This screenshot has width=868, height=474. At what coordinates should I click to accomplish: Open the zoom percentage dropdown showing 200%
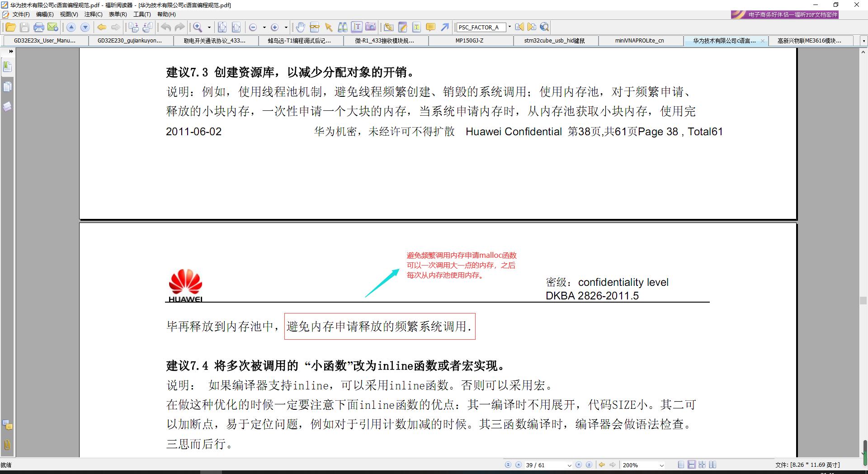[661, 465]
